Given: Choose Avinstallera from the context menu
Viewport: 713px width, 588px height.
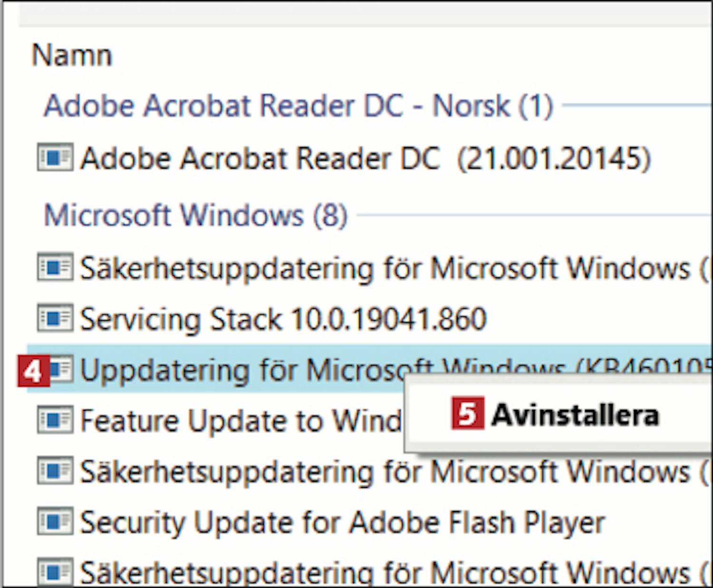Looking at the screenshot, I should tap(575, 415).
